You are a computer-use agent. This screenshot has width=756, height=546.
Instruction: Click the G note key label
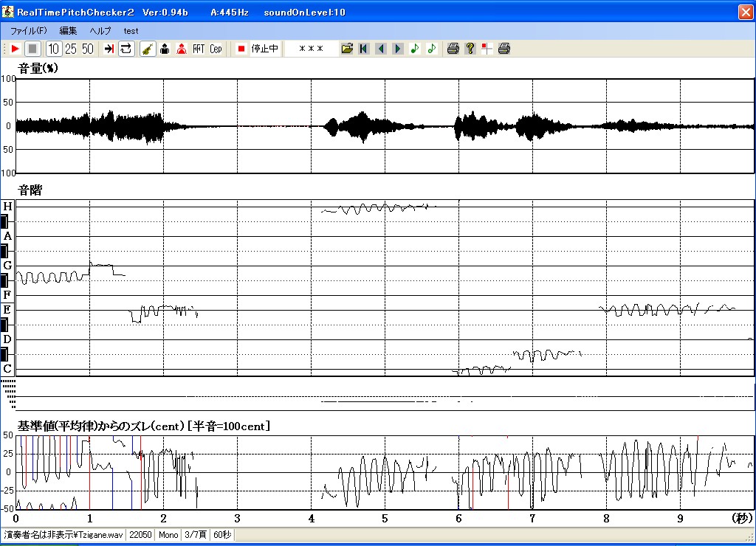(7, 266)
